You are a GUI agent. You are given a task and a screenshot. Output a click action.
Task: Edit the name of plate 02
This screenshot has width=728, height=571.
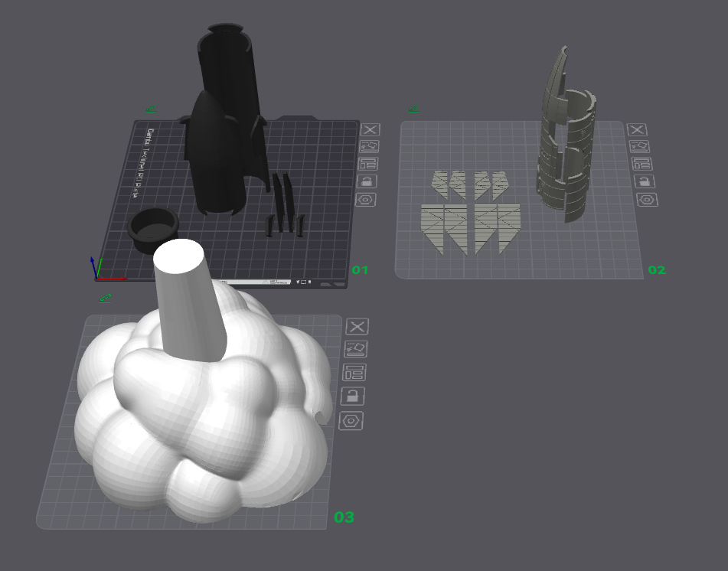click(x=414, y=109)
